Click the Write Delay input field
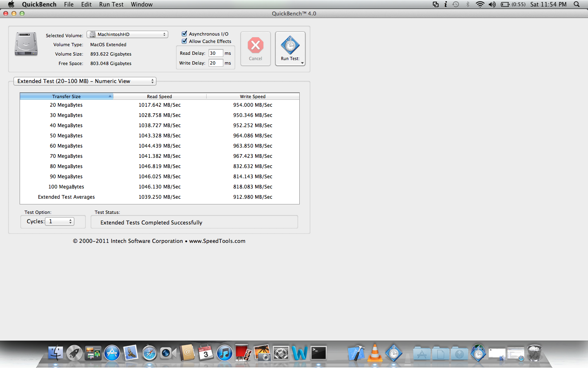This screenshot has width=588, height=368. [216, 63]
